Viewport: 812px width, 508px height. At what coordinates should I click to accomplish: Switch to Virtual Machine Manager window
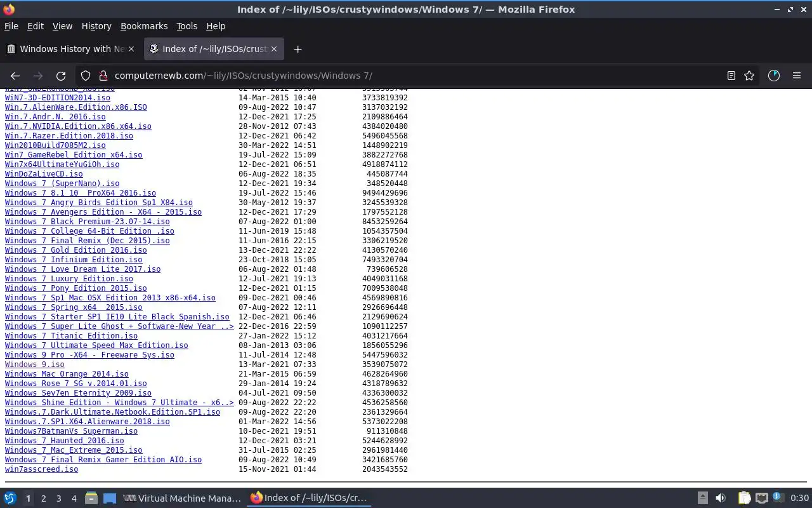pos(182,498)
